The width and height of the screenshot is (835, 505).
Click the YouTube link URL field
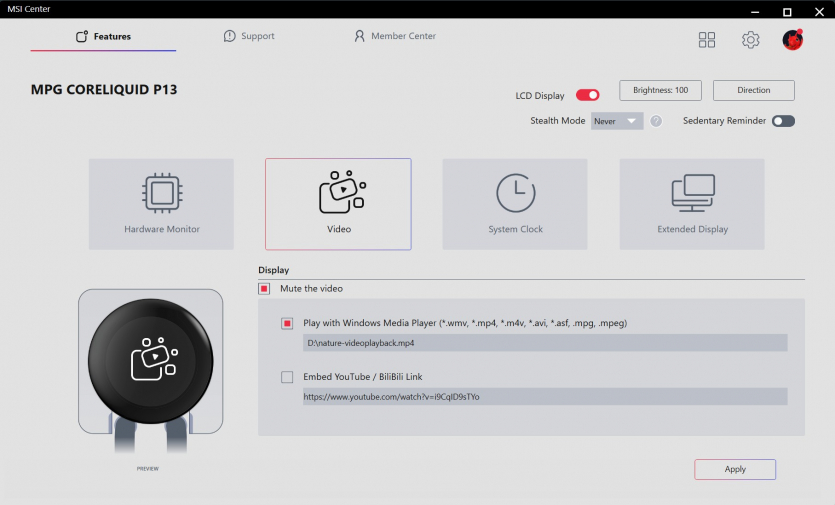[x=545, y=397]
